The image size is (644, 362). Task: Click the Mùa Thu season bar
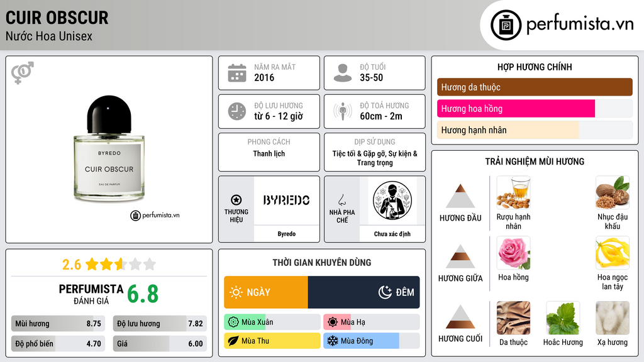pos(272,341)
